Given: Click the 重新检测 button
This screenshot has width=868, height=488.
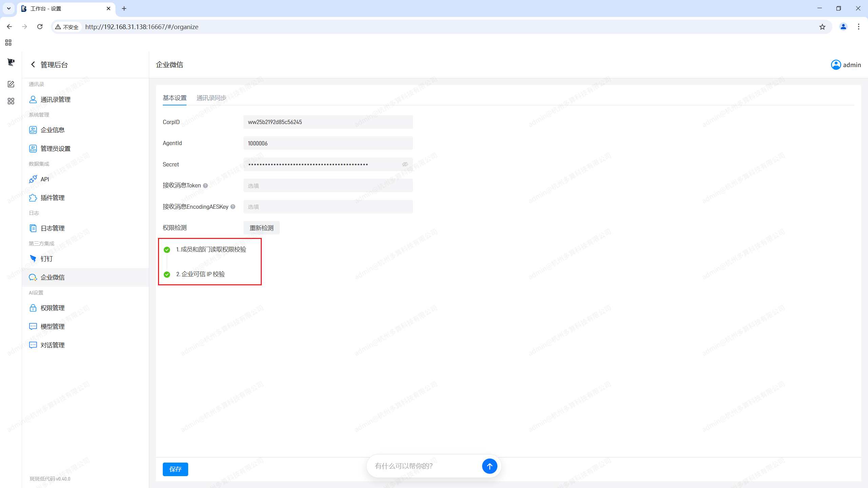Looking at the screenshot, I should 261,228.
